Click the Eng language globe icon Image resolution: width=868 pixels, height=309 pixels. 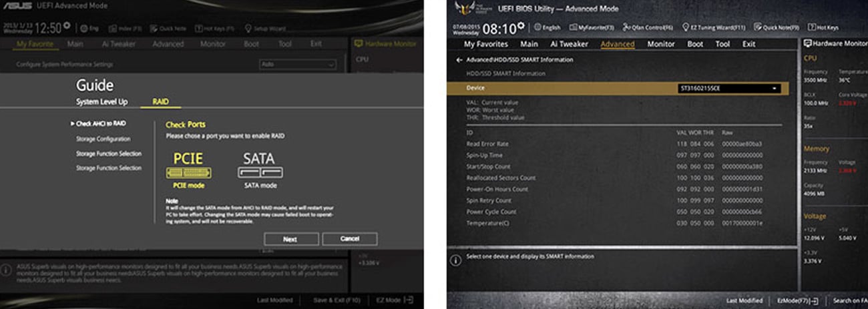(x=83, y=29)
